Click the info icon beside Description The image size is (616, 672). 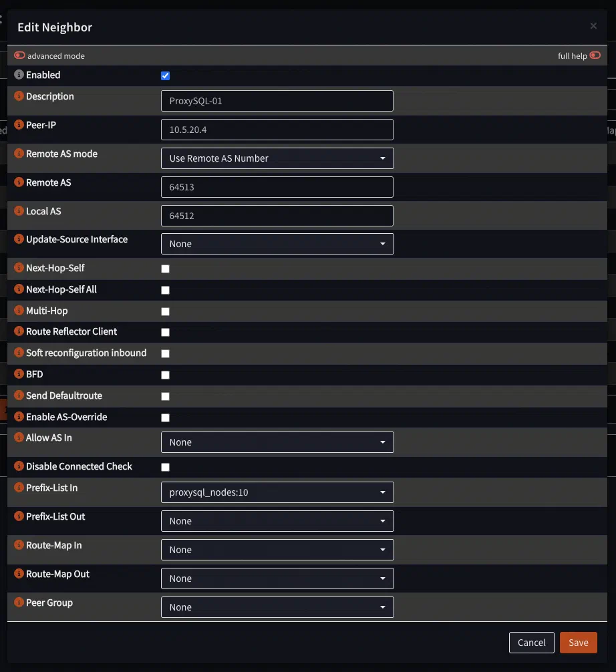[19, 96]
